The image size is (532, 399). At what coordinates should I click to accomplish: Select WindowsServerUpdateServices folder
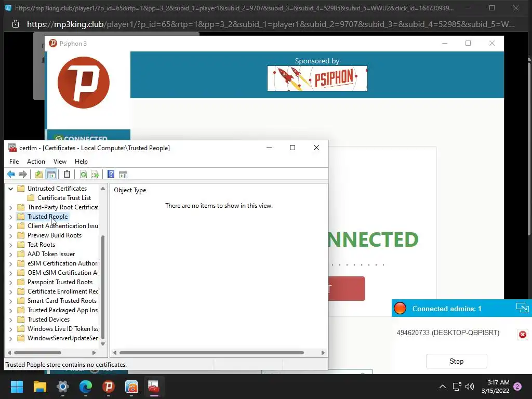(63, 338)
